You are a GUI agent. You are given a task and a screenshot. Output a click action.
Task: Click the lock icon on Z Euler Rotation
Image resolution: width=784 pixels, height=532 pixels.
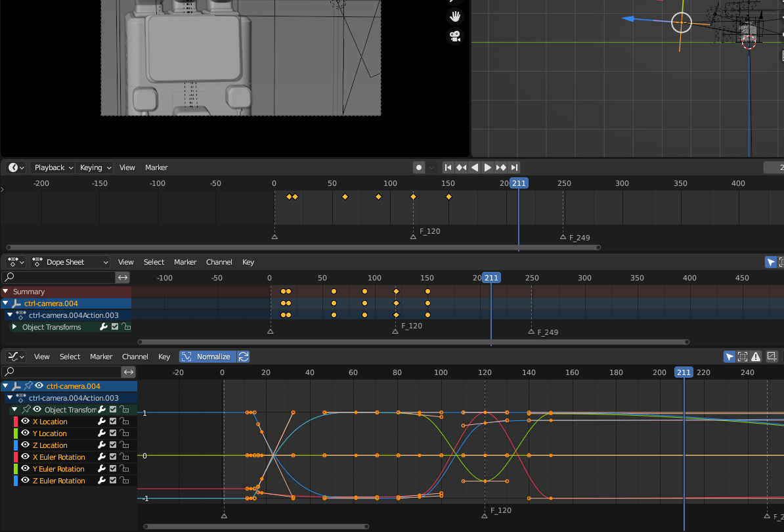pyautogui.click(x=123, y=481)
